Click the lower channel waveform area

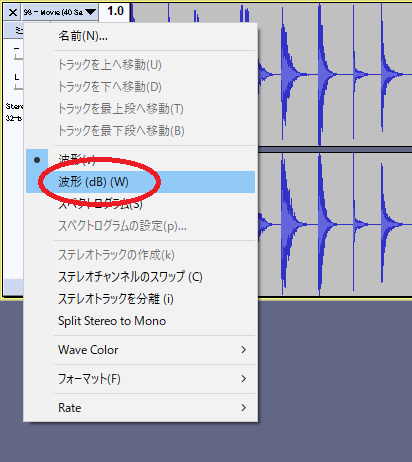point(335,224)
